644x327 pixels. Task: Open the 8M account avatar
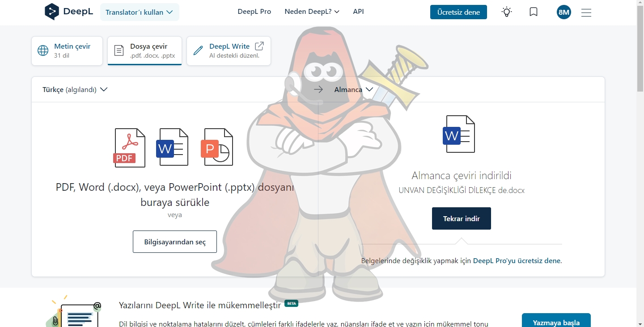(x=564, y=12)
